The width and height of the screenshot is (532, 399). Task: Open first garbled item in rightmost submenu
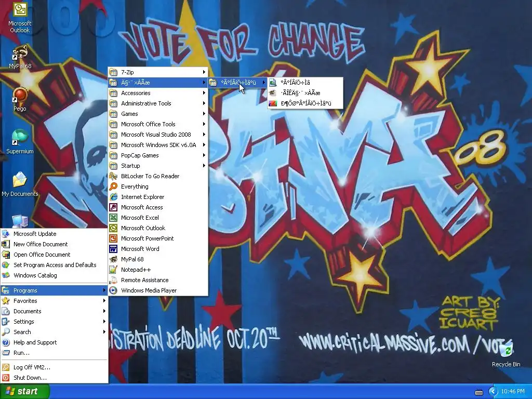[x=305, y=83]
